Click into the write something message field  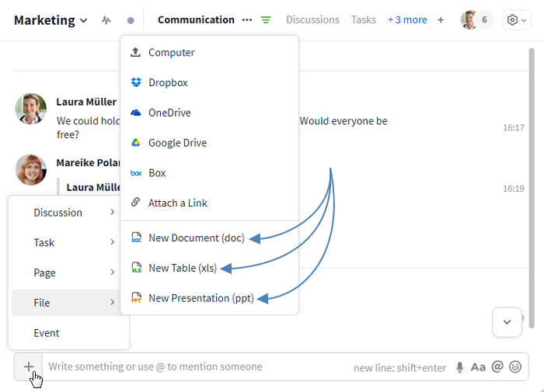(x=194, y=366)
